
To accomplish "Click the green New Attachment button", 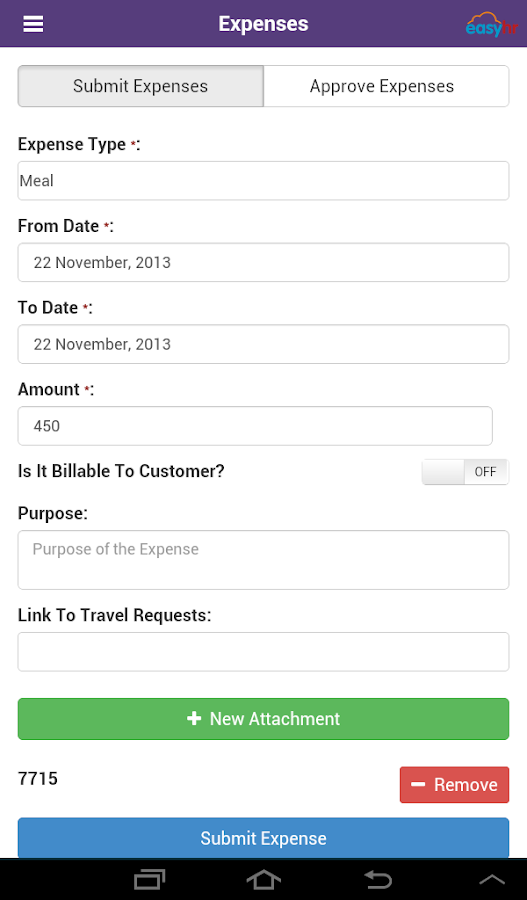I will (x=264, y=719).
